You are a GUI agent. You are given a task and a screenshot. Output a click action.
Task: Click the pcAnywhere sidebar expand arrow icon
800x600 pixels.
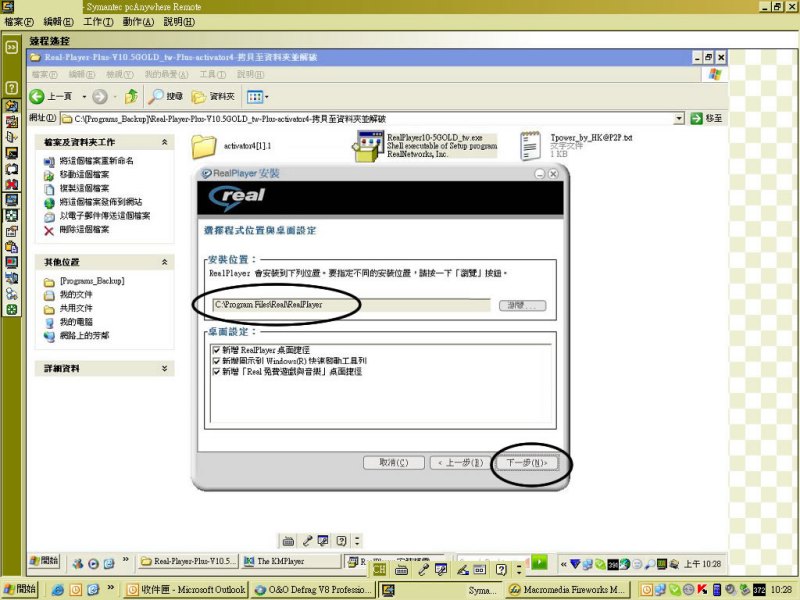(x=11, y=47)
